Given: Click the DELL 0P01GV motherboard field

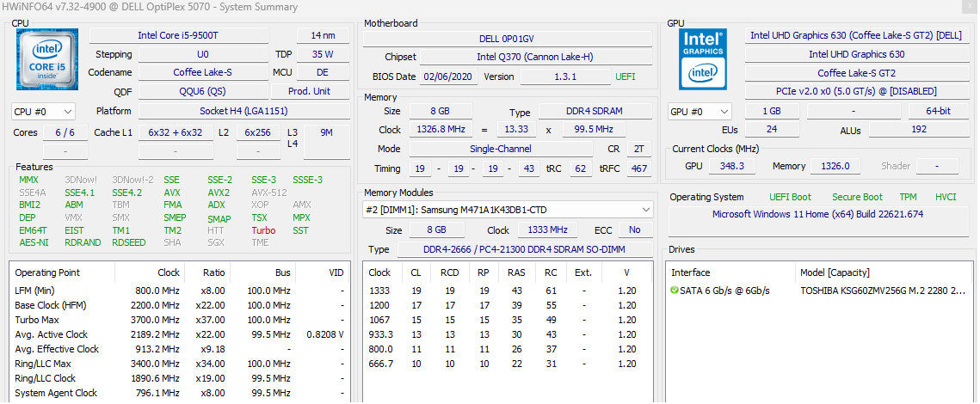Looking at the screenshot, I should pyautogui.click(x=507, y=39).
